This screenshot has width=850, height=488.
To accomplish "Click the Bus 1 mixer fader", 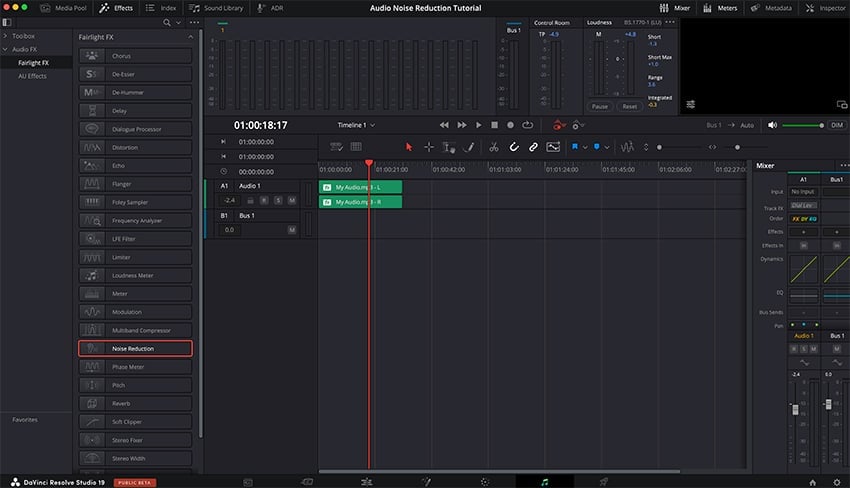I will [x=828, y=404].
